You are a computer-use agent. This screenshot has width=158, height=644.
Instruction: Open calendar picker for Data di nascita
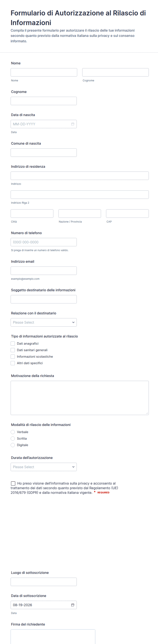[73, 124]
